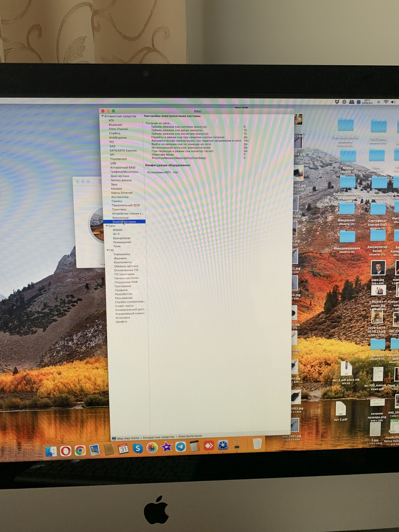Open System Information chip icon in Dock

point(237,445)
